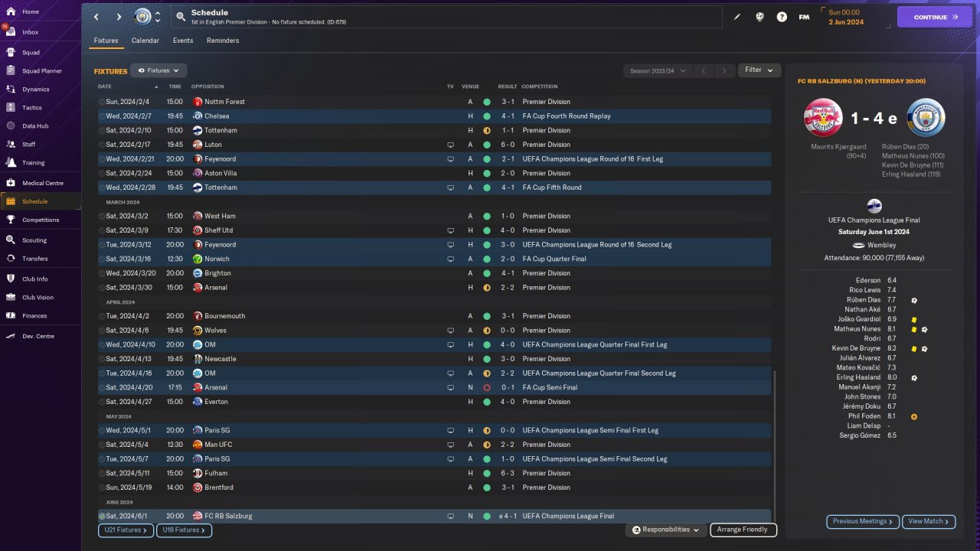
Task: Click the Data Hub sidebar icon
Action: click(11, 126)
